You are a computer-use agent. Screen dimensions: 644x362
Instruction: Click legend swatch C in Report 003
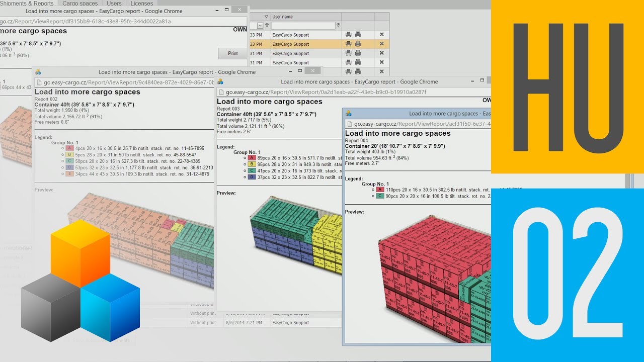(x=252, y=171)
